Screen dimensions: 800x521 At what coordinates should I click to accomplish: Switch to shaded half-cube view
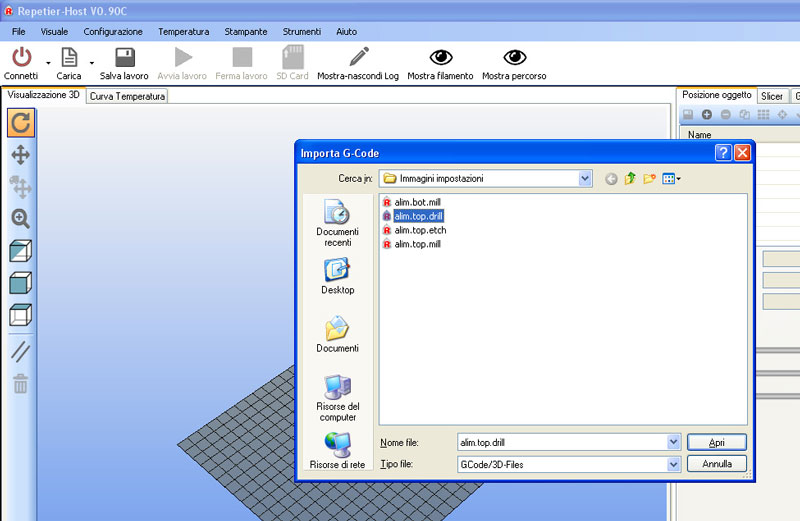20,251
